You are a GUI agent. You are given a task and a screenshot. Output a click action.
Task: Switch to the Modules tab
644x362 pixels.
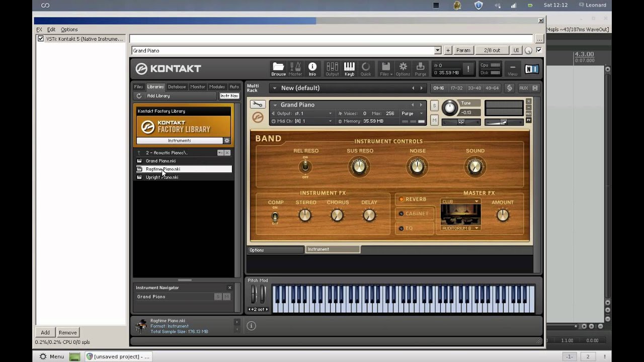coord(217,87)
